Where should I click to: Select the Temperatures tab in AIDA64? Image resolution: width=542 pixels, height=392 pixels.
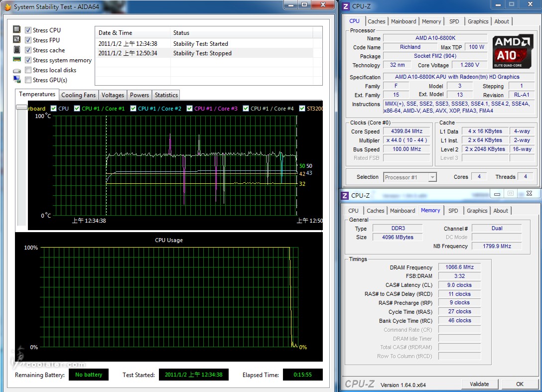[x=37, y=94]
